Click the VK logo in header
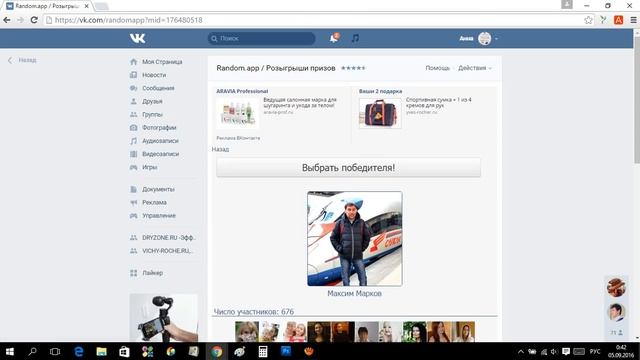Screen dimensions: 640x360 click(138, 38)
